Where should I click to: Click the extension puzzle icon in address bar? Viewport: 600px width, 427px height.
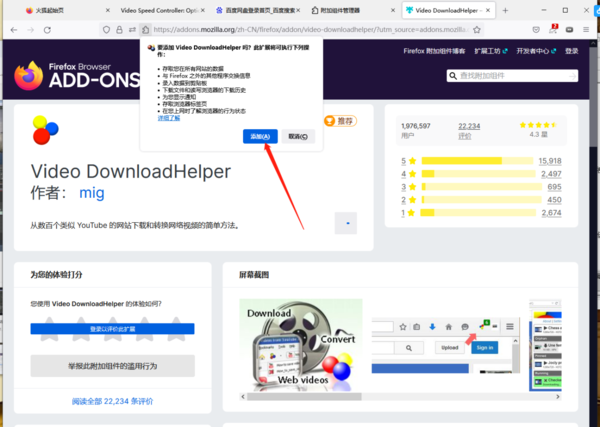[145, 29]
